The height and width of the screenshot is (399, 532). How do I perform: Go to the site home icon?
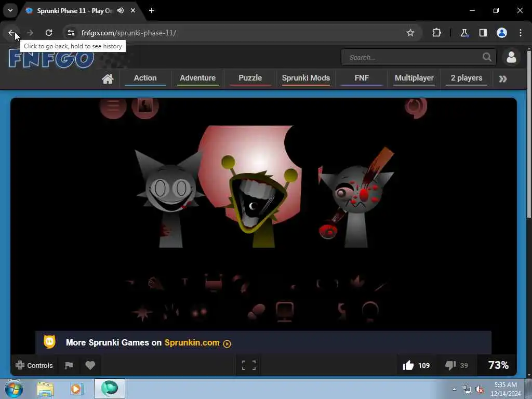pyautogui.click(x=108, y=79)
